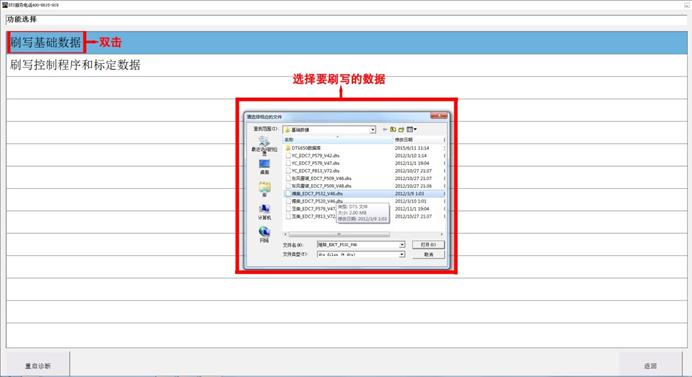Select file YC_EDC7_P813_V72.dts

click(312, 171)
